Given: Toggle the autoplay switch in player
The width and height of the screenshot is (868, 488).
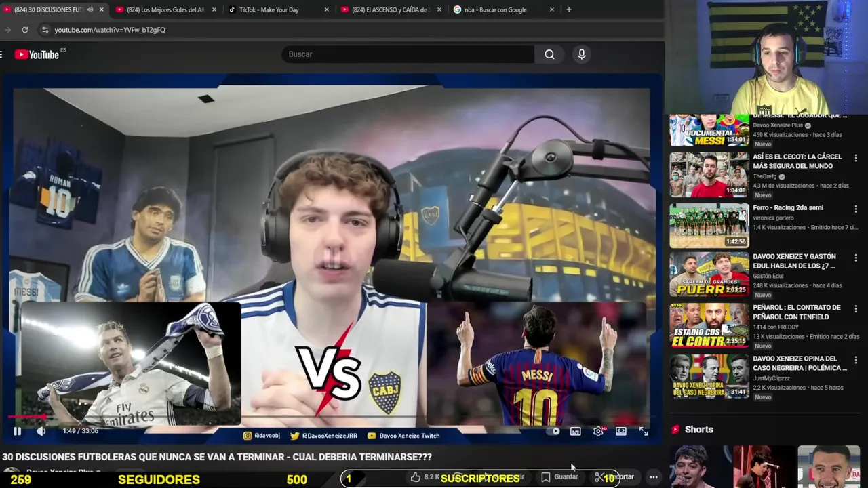Looking at the screenshot, I should point(554,431).
